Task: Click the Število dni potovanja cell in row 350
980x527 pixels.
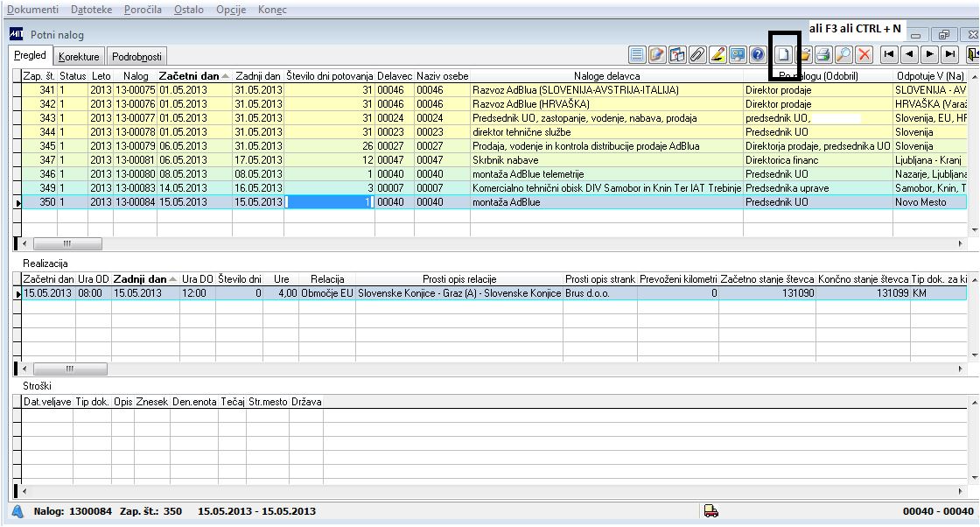Action: click(x=329, y=202)
